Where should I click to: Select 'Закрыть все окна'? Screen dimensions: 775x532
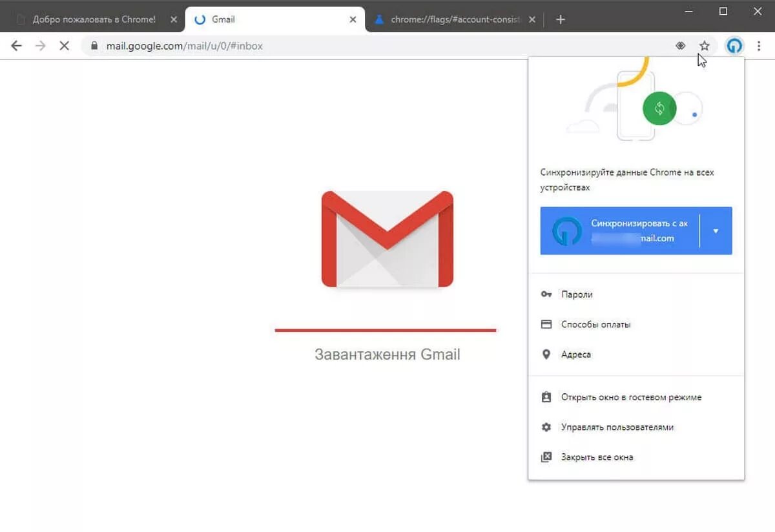tap(636, 457)
